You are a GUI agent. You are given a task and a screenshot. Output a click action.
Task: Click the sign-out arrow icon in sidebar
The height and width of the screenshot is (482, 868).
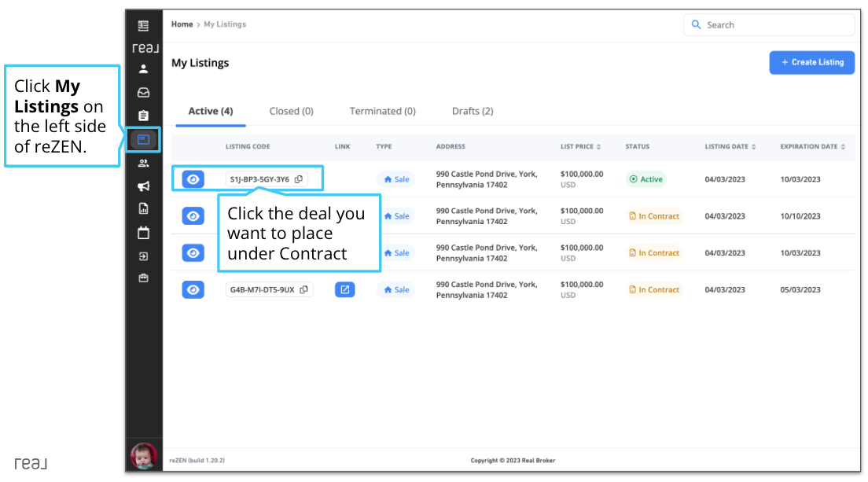coord(143,256)
